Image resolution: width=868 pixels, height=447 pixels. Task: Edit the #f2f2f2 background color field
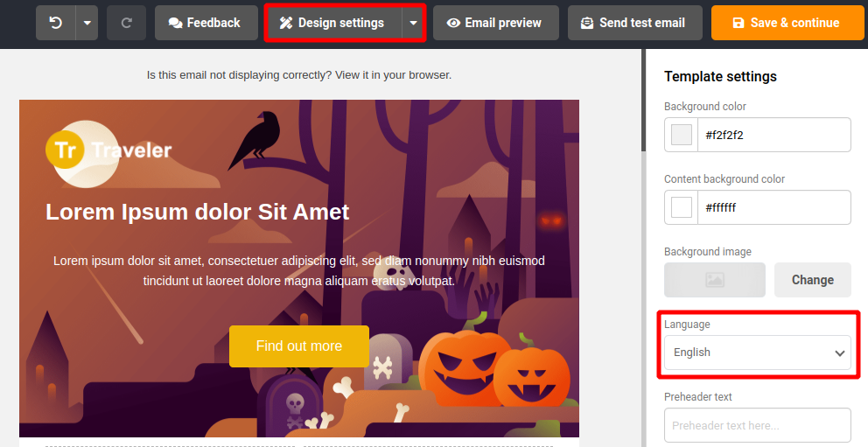[773, 135]
